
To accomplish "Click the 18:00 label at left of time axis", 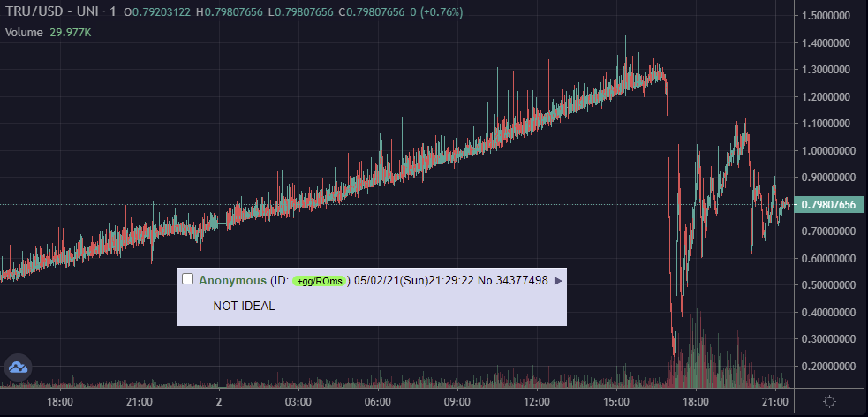I will pos(60,401).
